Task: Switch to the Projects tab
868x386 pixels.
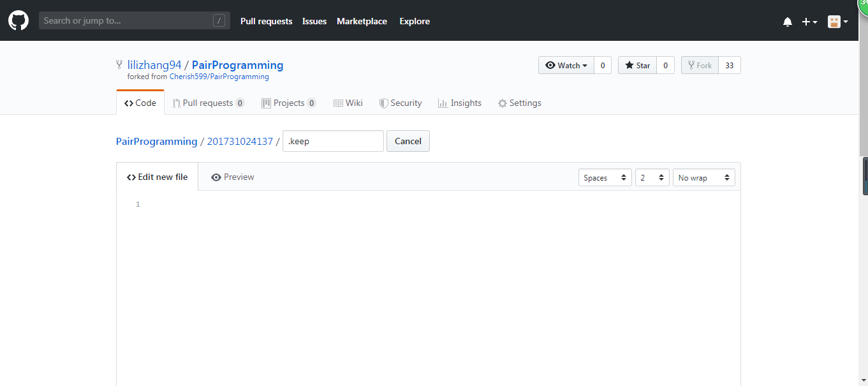Action: click(289, 103)
